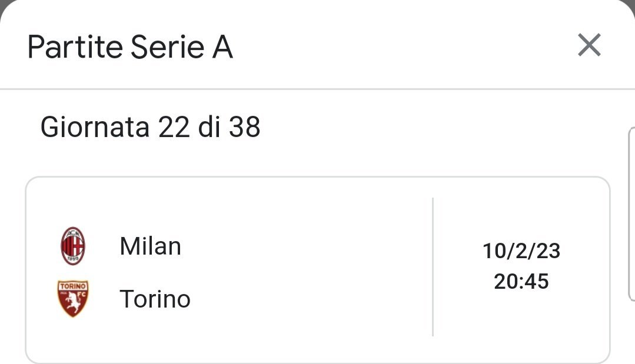The image size is (635, 364).
Task: Select the Torino team name
Action: [x=155, y=299]
